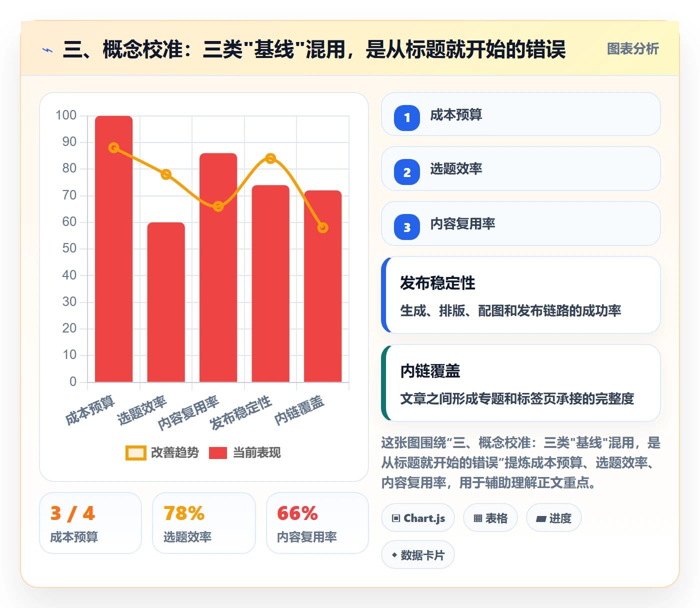This screenshot has height=608, width=700.
Task: Click the 内容复用率 x-axis label
Action: point(188,413)
